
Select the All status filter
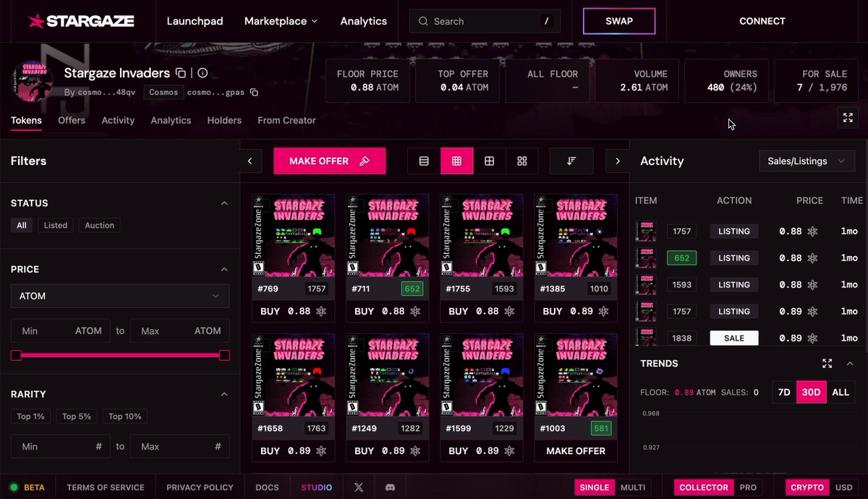pos(22,226)
